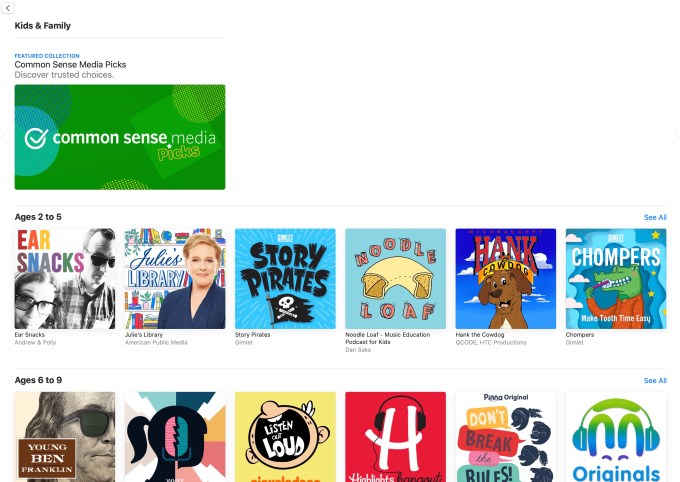Select the Originals headphones podcast cover
The width and height of the screenshot is (680, 482).
coord(616,437)
